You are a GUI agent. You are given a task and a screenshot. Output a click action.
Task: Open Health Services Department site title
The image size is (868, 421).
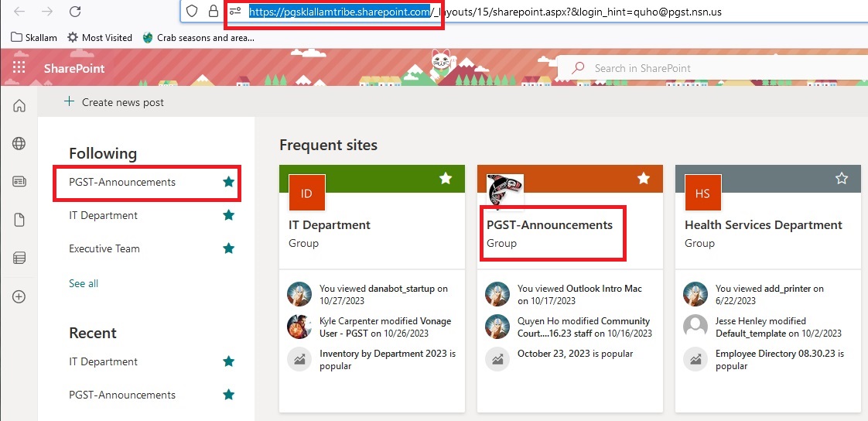point(764,225)
